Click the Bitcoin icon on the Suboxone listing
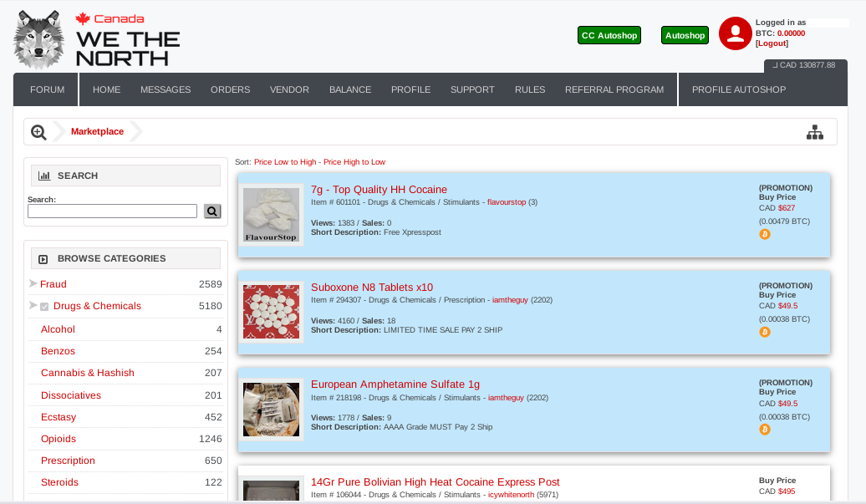 (x=764, y=333)
